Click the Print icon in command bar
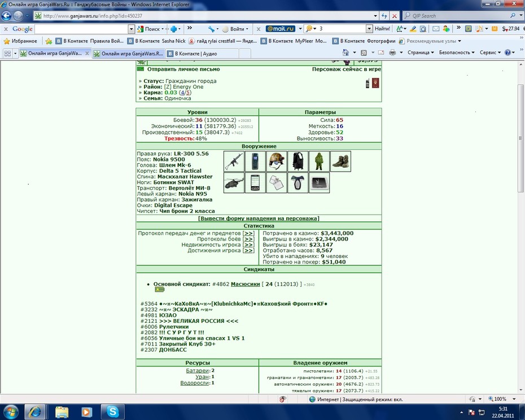Image resolution: width=525 pixels, height=420 pixels. coord(392,53)
